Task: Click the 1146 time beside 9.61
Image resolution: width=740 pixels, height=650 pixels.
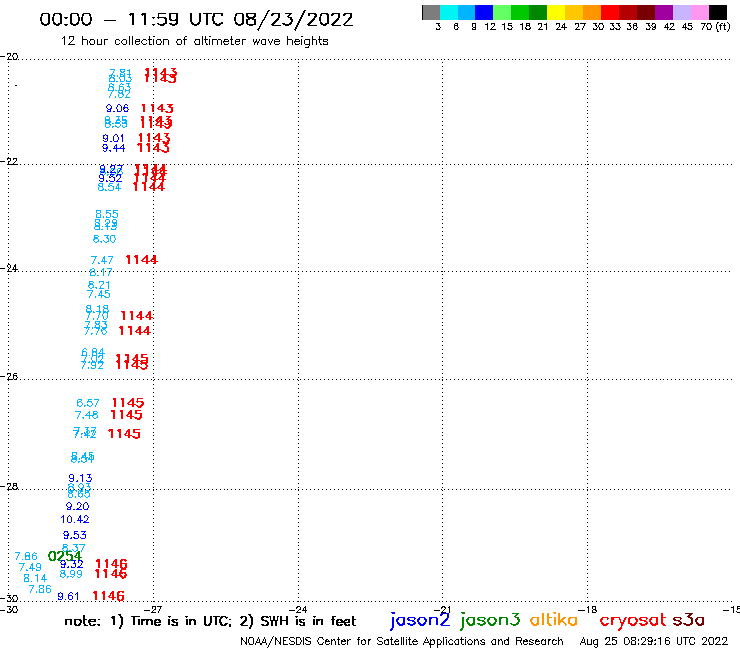Action: point(109,596)
